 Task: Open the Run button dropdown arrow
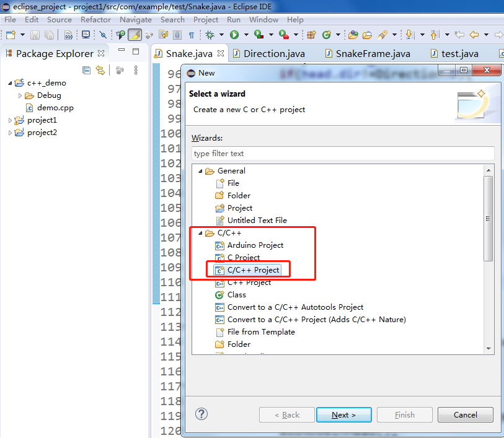246,35
